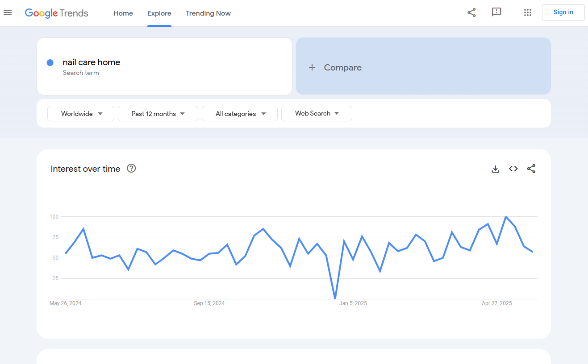Click the Google Trends logo

(x=57, y=13)
